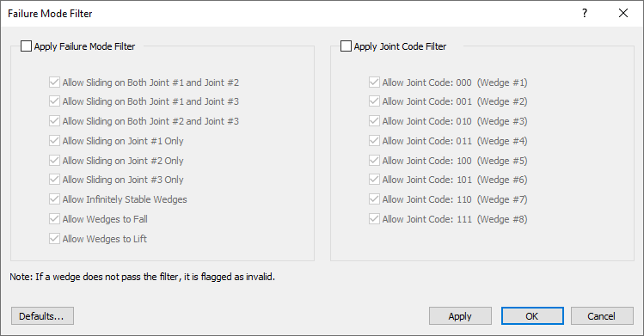
Task: Enable the Apply Joint Code Filter checkbox
Action: pyautogui.click(x=347, y=46)
